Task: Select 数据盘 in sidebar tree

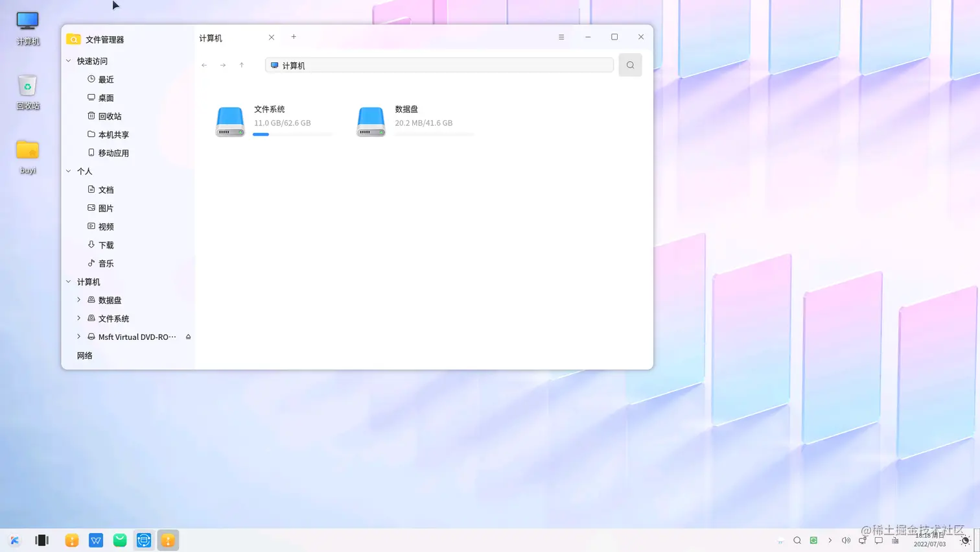Action: (x=110, y=300)
